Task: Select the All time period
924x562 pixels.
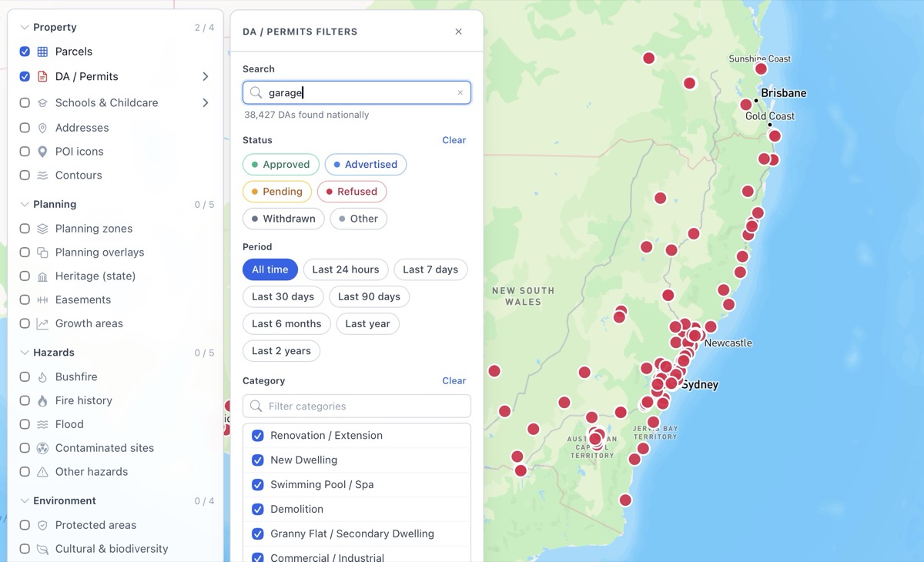Action: click(270, 269)
